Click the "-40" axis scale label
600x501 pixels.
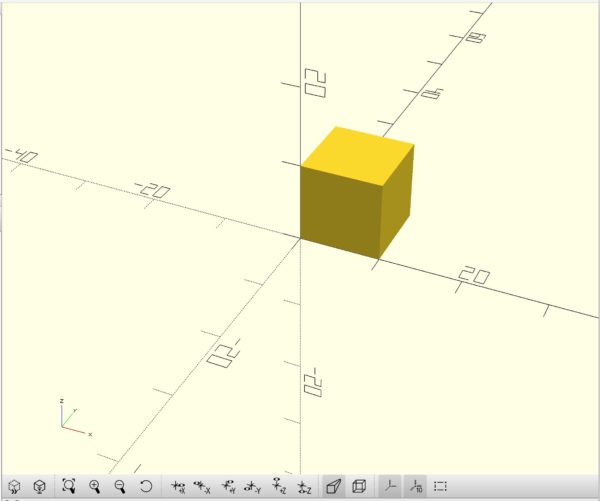click(21, 155)
